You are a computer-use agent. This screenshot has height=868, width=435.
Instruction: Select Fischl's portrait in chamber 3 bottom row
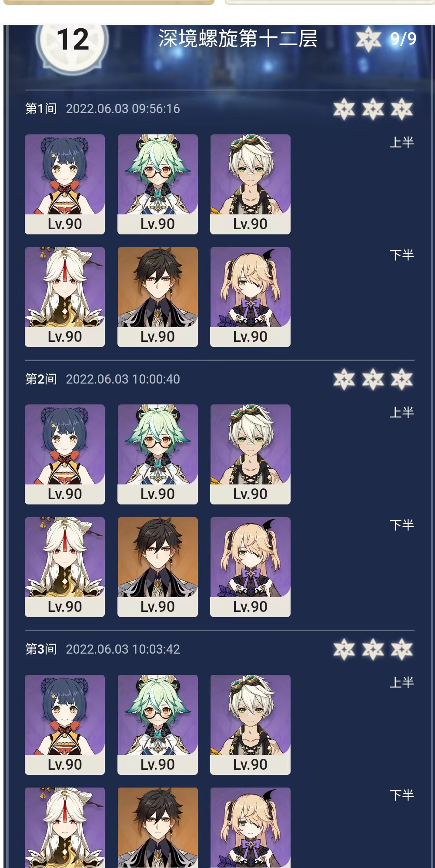pyautogui.click(x=250, y=828)
